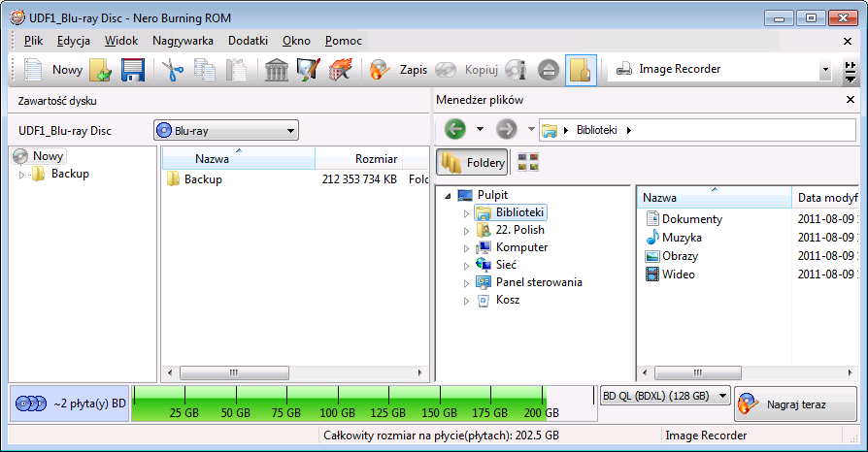The image size is (868, 452).
Task: Click the Nero Express flame icon
Action: point(341,70)
